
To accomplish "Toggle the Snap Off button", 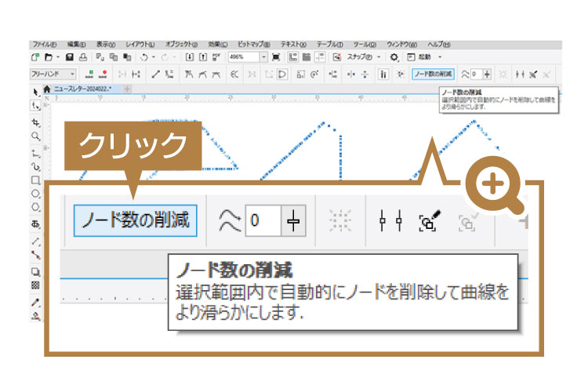I will (337, 57).
